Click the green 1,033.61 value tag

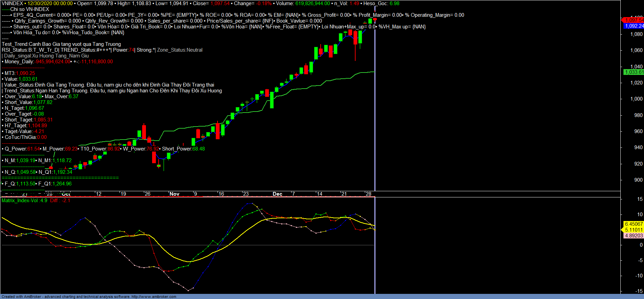(x=633, y=72)
